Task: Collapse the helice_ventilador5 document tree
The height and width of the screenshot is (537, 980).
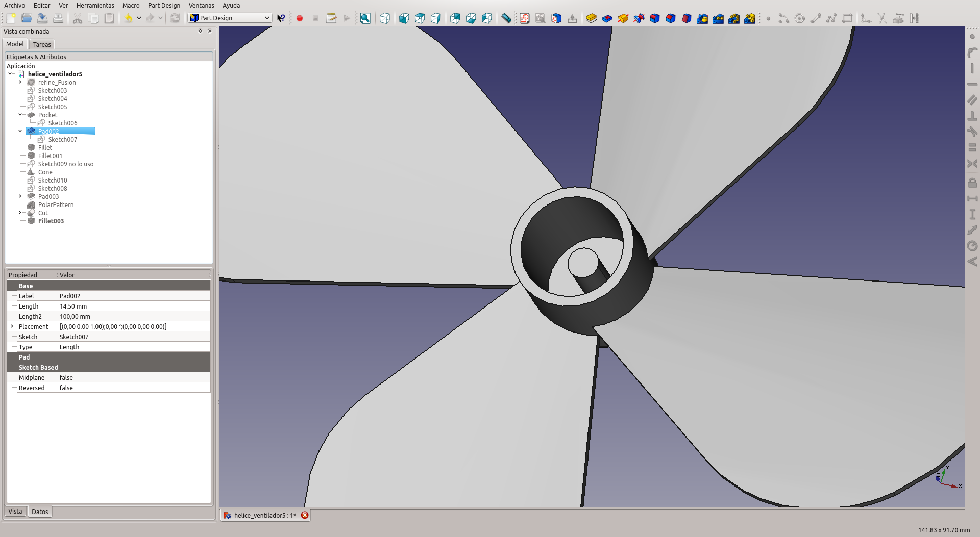Action: [x=10, y=74]
